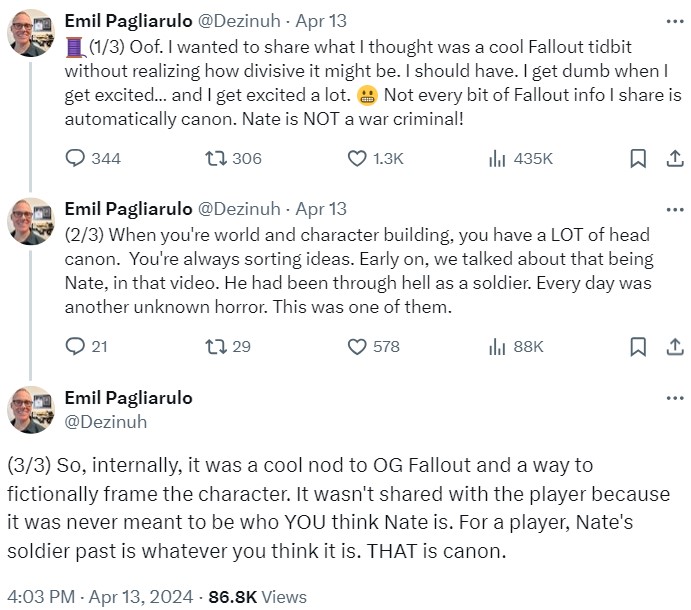Open the Apr 13 timestamp on (2/3) tweet
The height and width of the screenshot is (610, 691).
[322, 209]
